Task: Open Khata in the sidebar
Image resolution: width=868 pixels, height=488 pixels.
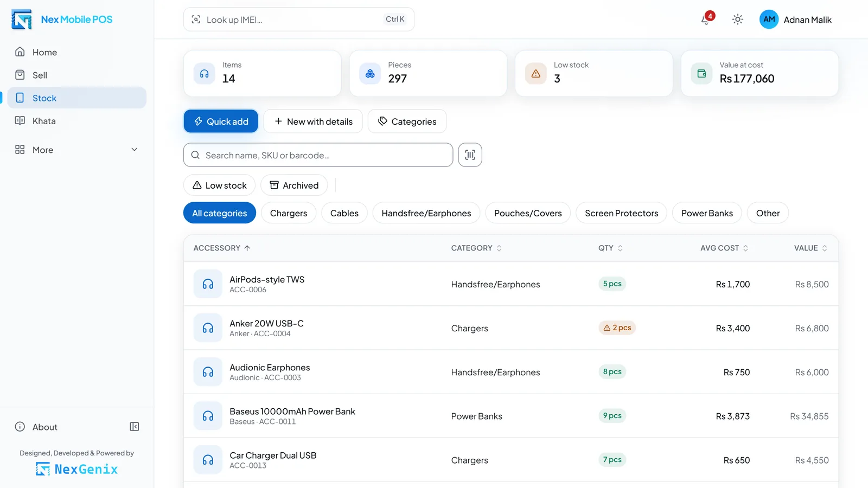Action: click(76, 121)
